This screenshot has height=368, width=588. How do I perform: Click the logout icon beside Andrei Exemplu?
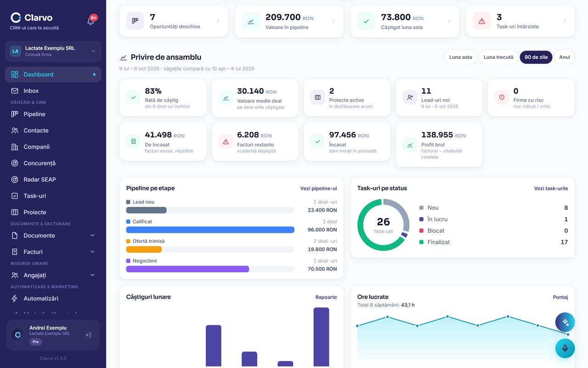point(89,335)
